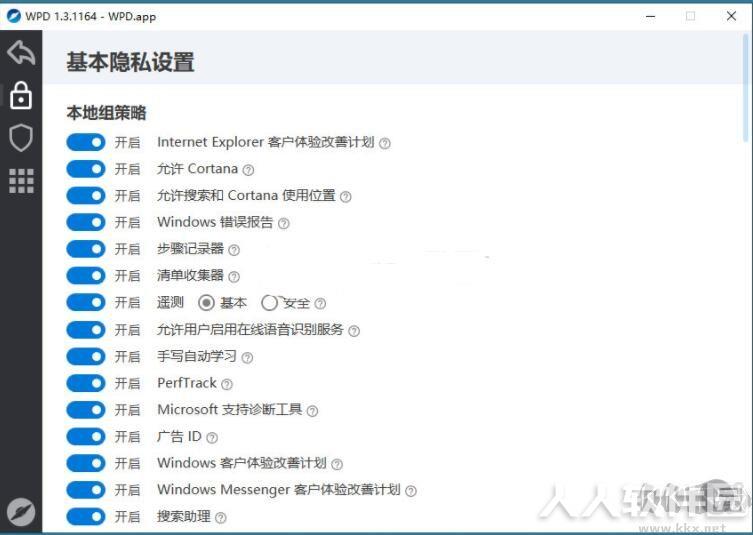Show help icon for Windows 错误报告
Screen dimensions: 753x535
coord(284,223)
